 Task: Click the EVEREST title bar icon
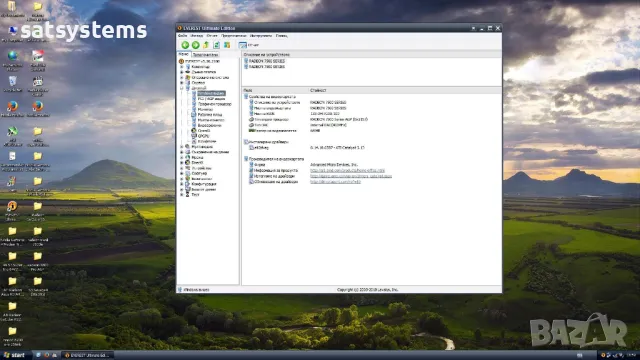pyautogui.click(x=180, y=28)
